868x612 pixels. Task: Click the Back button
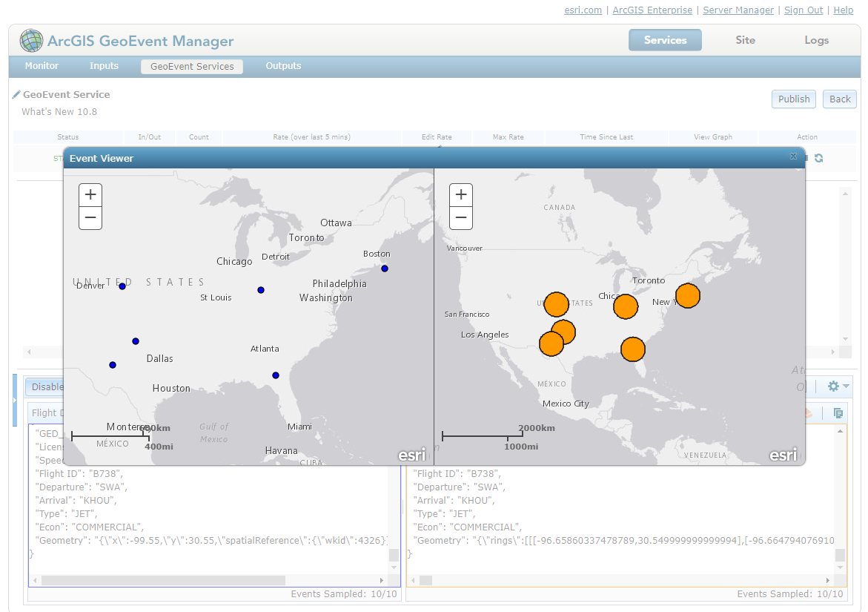tap(839, 99)
